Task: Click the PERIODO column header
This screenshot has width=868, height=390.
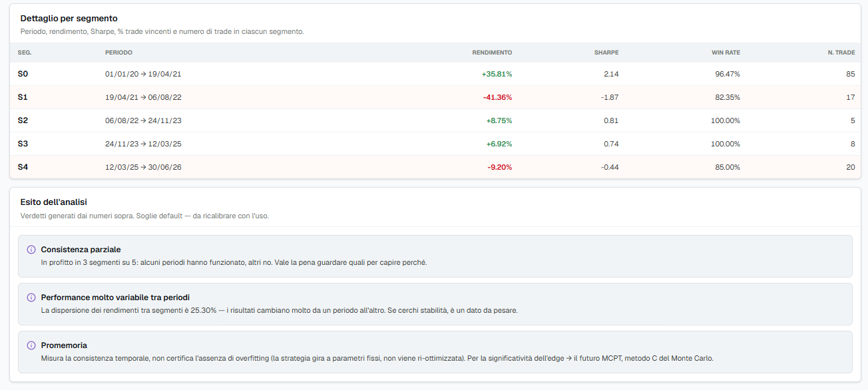Action: pos(118,53)
